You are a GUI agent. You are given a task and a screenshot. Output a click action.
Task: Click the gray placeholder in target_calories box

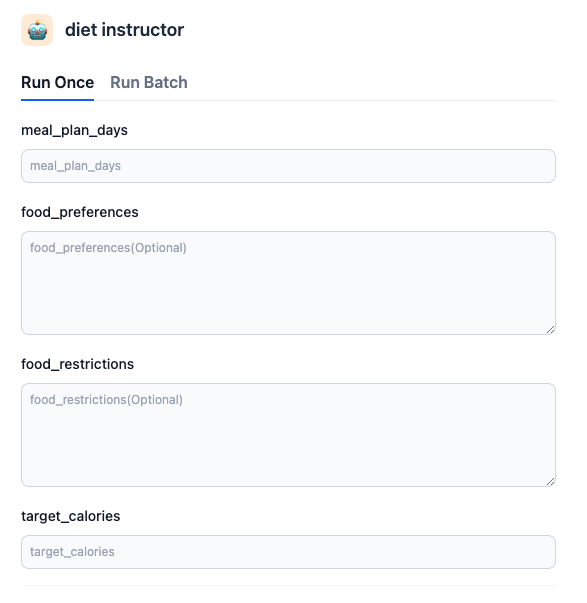72,552
